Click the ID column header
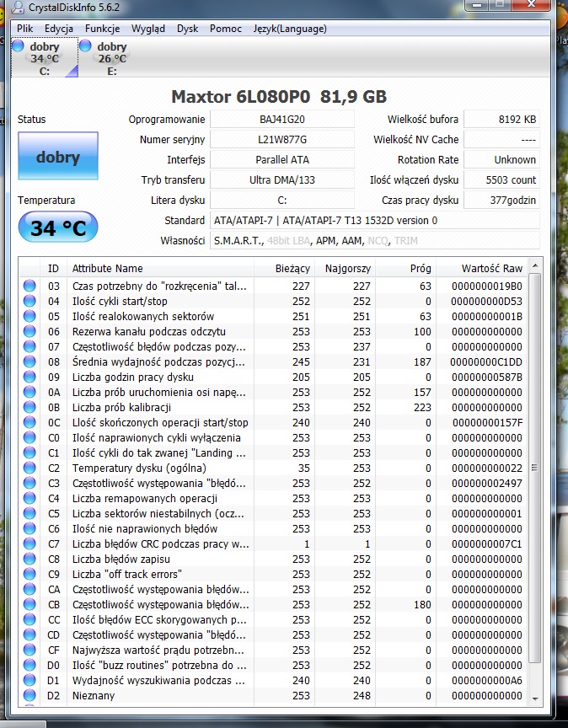The image size is (568, 728). pyautogui.click(x=53, y=268)
